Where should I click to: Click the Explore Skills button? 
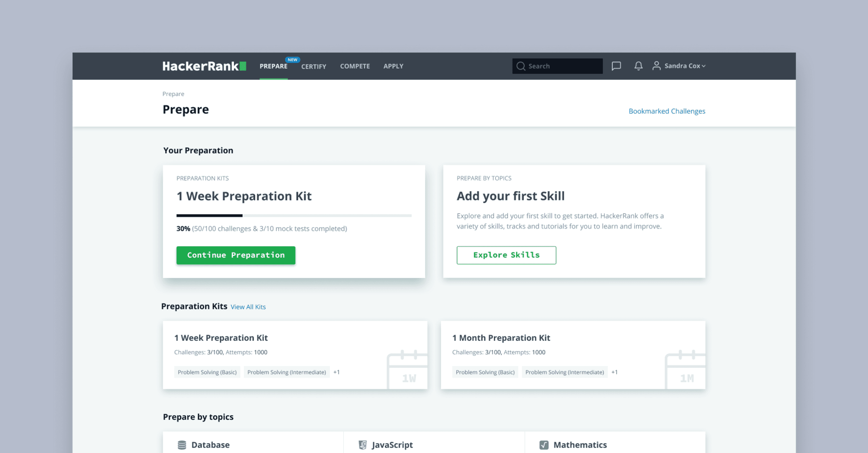pos(506,255)
